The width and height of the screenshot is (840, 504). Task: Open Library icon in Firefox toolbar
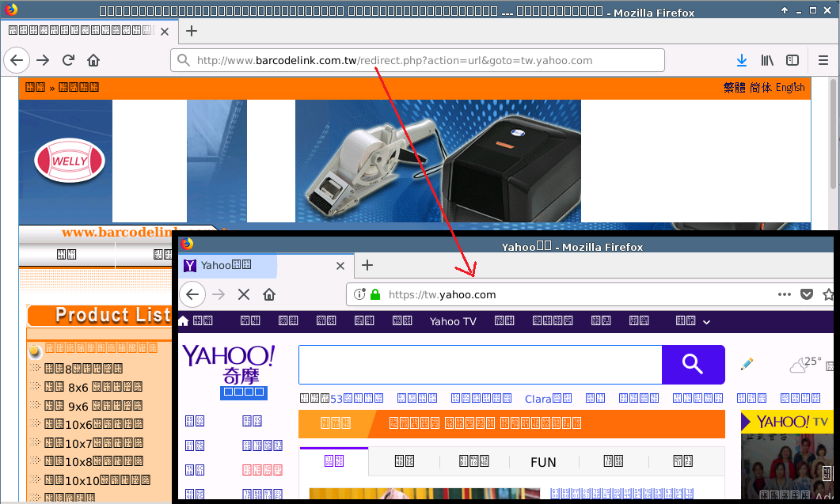click(767, 60)
